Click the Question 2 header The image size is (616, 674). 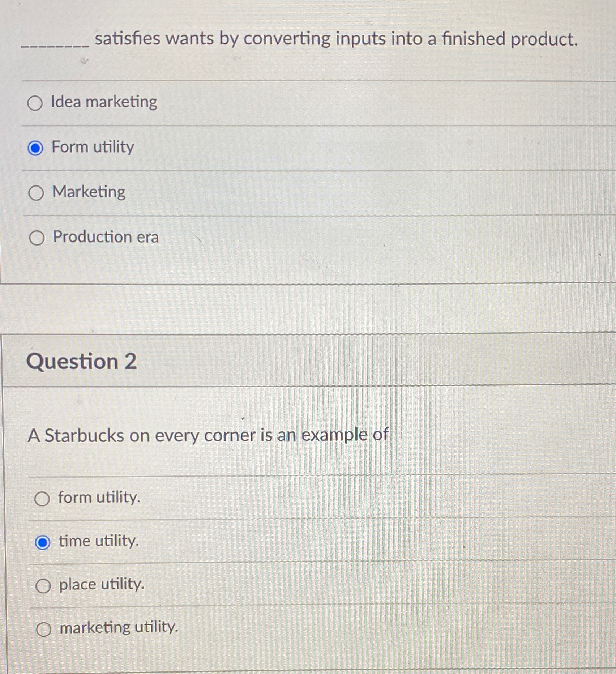click(81, 361)
